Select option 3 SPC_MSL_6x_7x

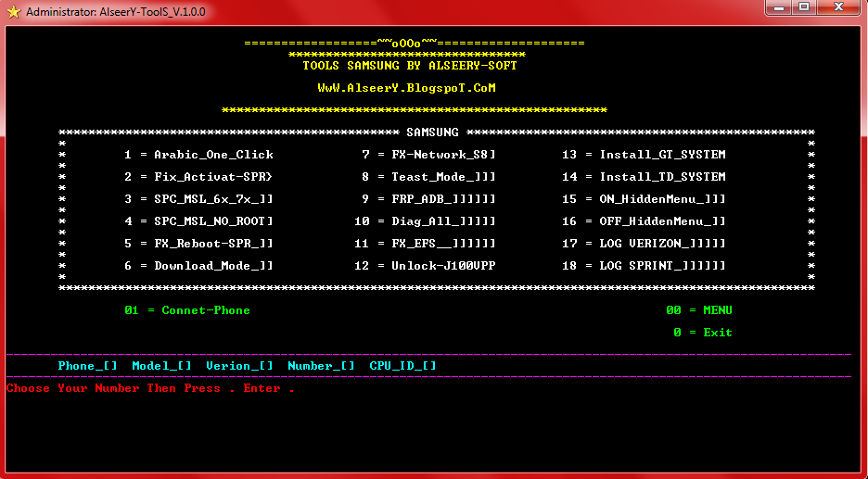198,199
